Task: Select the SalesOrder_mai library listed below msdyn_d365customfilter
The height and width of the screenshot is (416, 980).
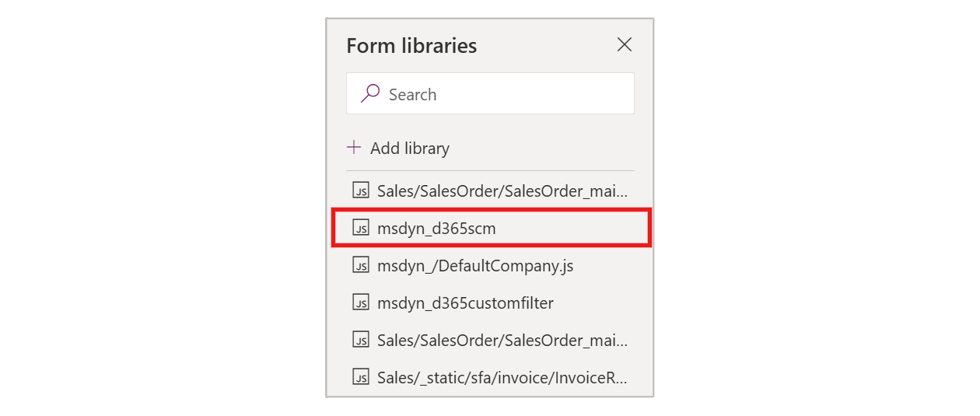Action: point(502,340)
